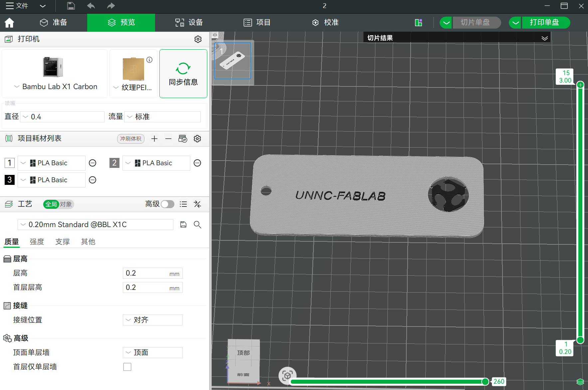Image resolution: width=588 pixels, height=390 pixels.
Task: Click the plate info icon on 纹理PEI
Action: point(150,60)
